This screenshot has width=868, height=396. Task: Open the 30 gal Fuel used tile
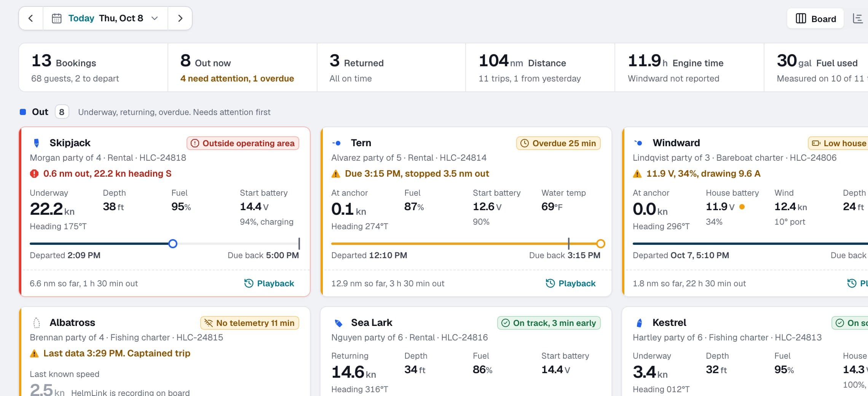[816, 67]
